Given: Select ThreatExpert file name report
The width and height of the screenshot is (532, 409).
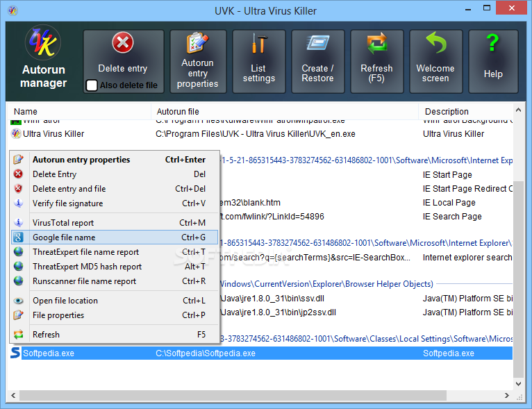Looking at the screenshot, I should [x=115, y=251].
